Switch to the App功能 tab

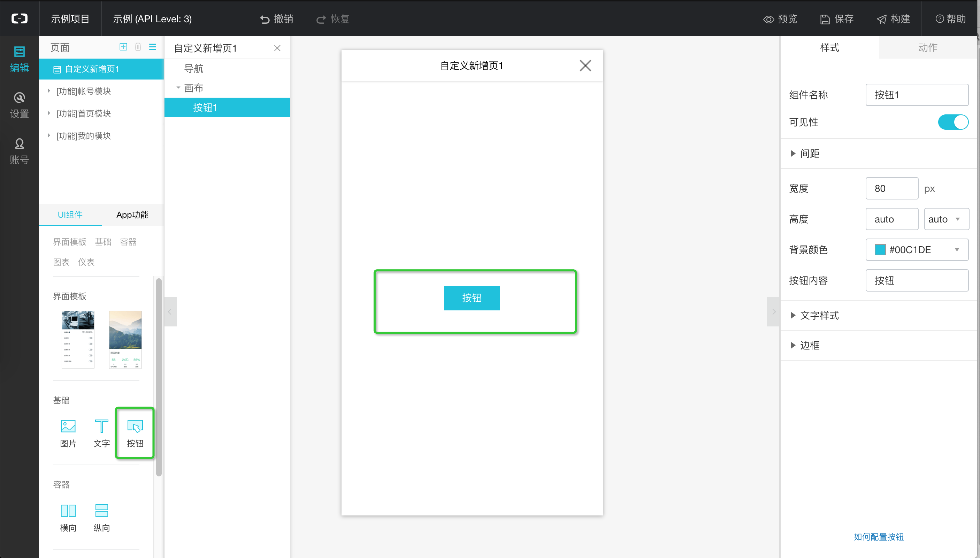(132, 214)
